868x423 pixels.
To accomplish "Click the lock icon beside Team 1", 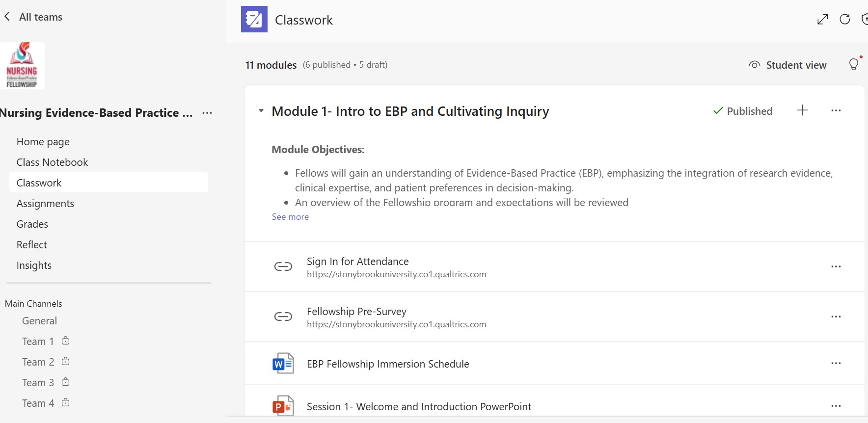I will pyautogui.click(x=66, y=341).
